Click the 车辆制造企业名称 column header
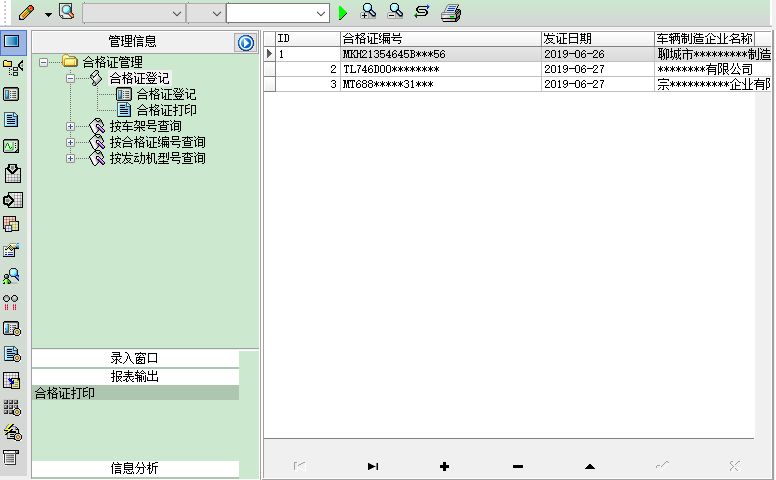The image size is (776, 480). pos(705,39)
